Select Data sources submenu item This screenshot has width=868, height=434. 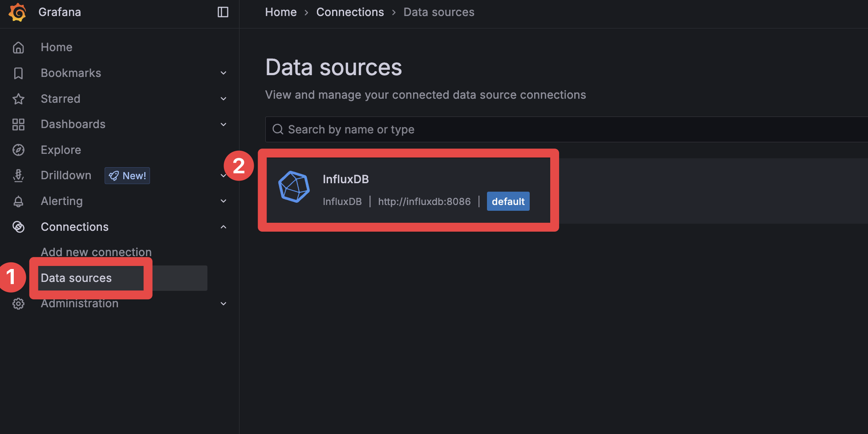coord(76,278)
